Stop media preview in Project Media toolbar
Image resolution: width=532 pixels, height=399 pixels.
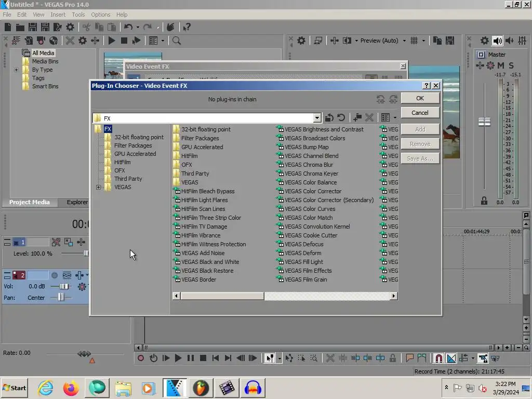(x=124, y=41)
